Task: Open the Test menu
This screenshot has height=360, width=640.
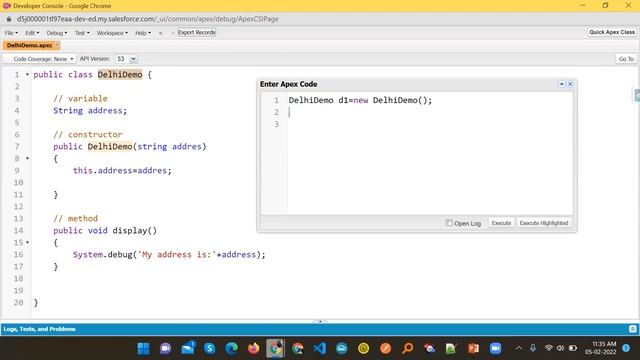Action: [82, 33]
